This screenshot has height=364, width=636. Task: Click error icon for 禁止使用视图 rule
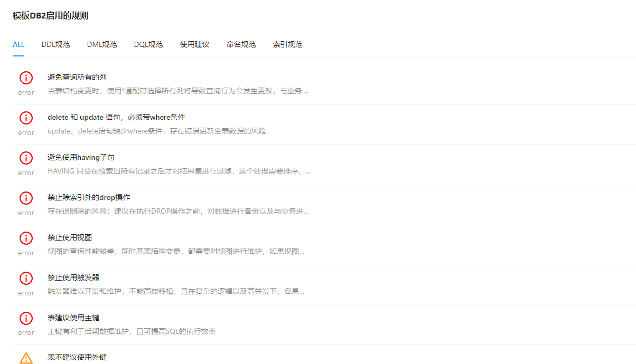click(x=26, y=238)
